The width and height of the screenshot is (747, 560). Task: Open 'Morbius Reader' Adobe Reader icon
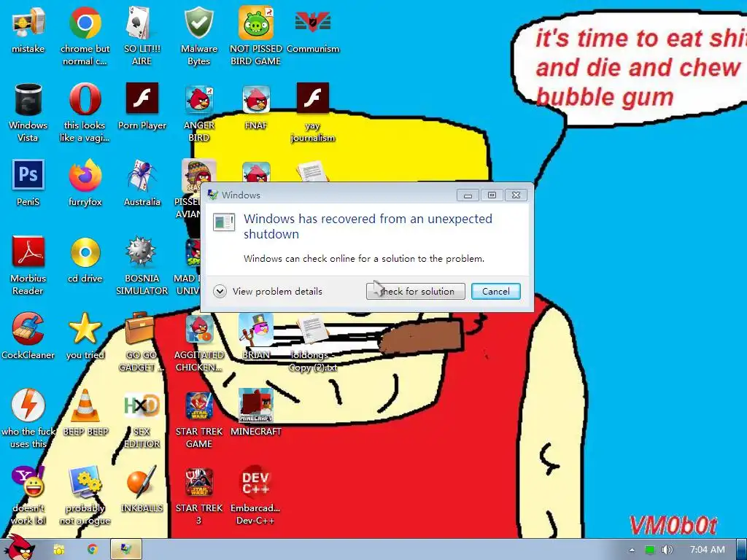pyautogui.click(x=28, y=252)
